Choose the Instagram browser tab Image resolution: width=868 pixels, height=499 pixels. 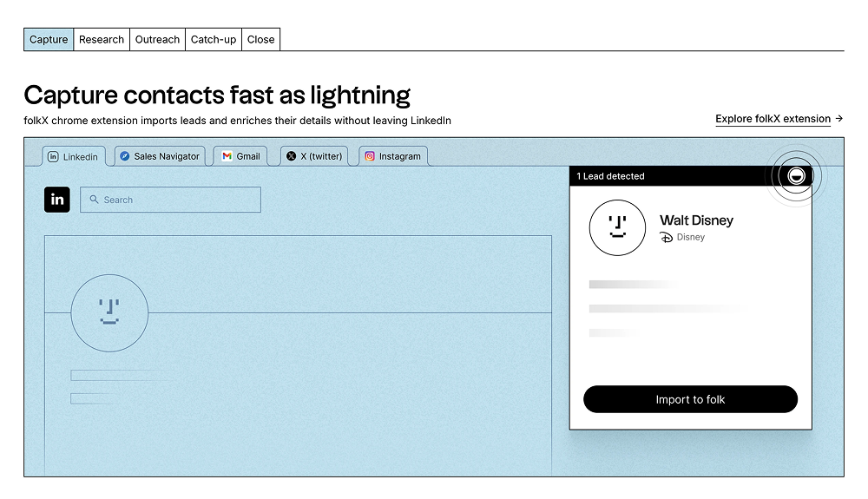(393, 156)
